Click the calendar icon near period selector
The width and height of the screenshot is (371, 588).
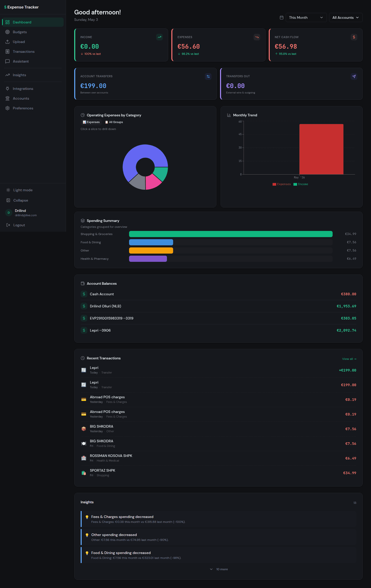(x=282, y=18)
